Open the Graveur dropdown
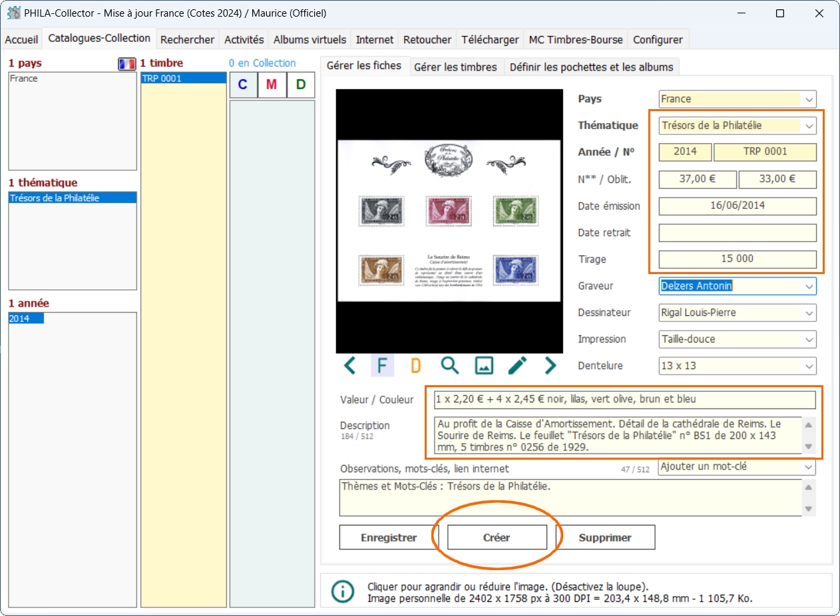The width and height of the screenshot is (840, 616). pos(809,286)
